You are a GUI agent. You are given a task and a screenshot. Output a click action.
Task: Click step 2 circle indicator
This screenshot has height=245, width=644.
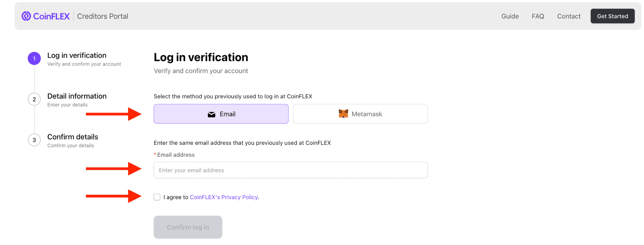point(34,99)
